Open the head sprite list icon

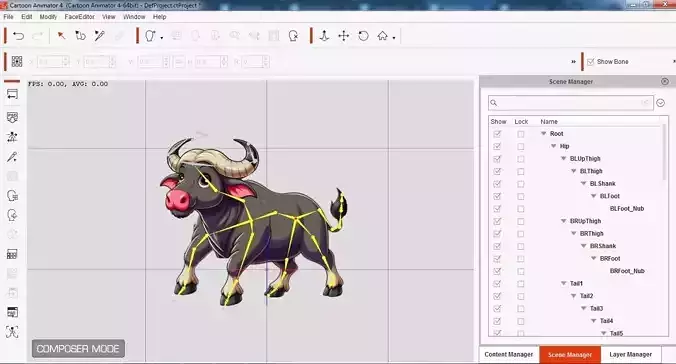coord(13,196)
